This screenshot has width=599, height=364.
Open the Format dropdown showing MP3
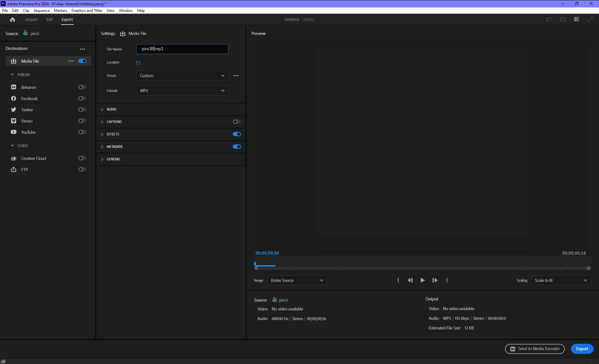[x=182, y=91]
